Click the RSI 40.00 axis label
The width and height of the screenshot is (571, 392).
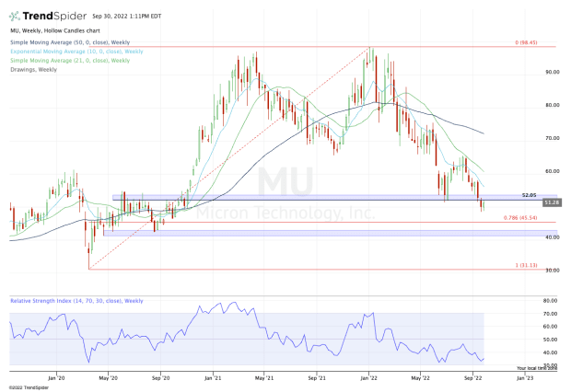click(550, 352)
